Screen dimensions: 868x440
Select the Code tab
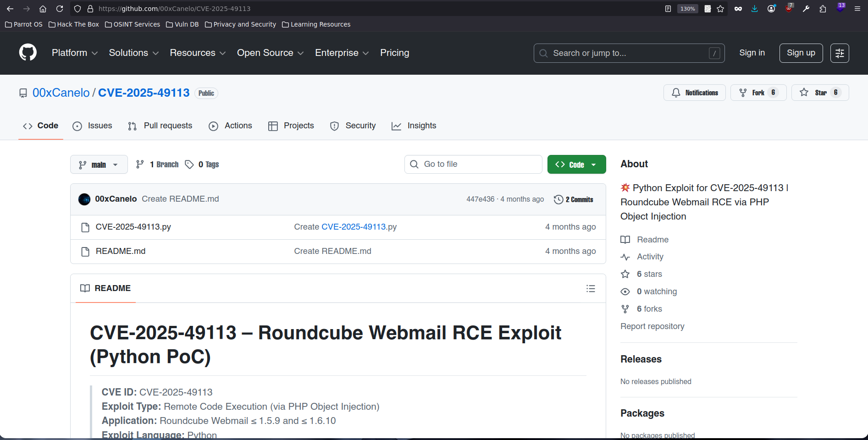[x=41, y=126]
